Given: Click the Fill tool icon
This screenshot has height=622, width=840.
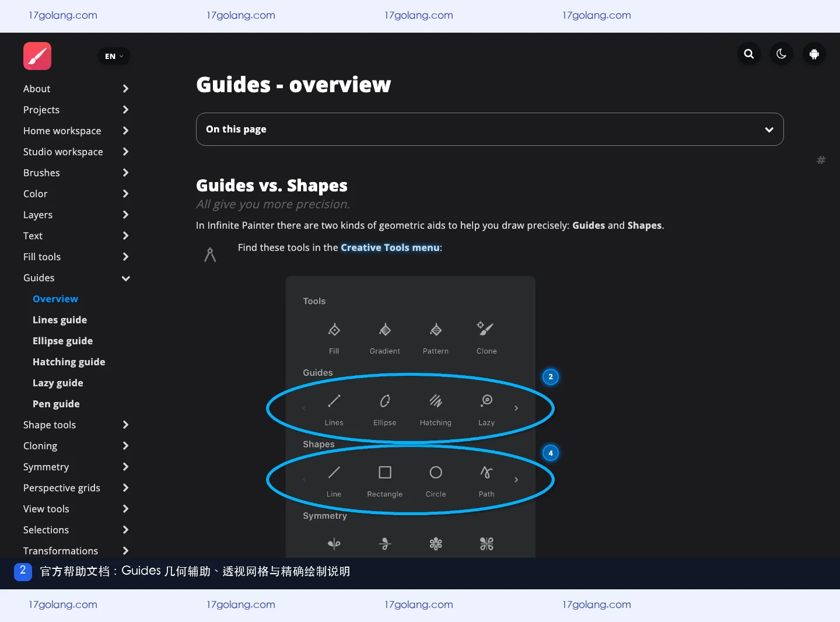Looking at the screenshot, I should (334, 330).
